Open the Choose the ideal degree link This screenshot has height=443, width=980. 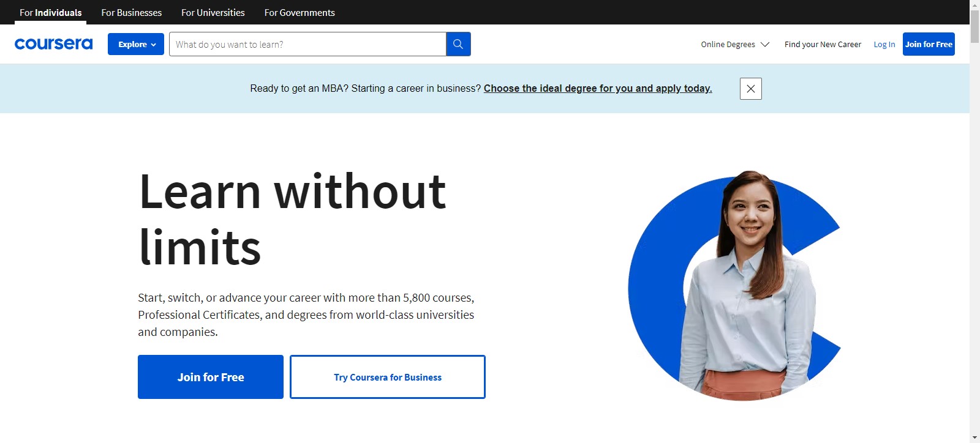point(598,88)
